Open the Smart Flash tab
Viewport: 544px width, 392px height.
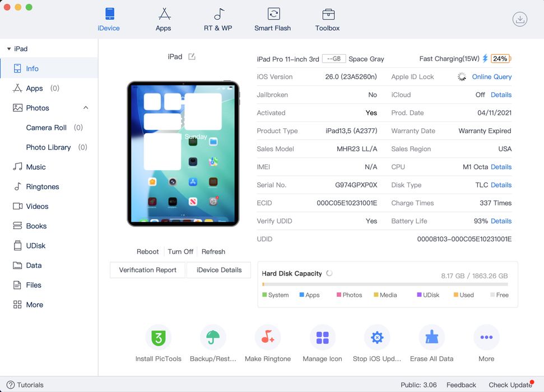[x=273, y=20]
